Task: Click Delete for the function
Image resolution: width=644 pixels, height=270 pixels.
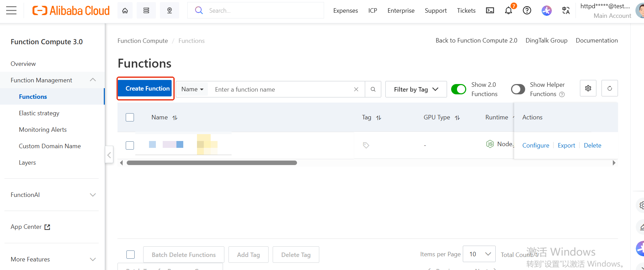Action: (x=593, y=145)
